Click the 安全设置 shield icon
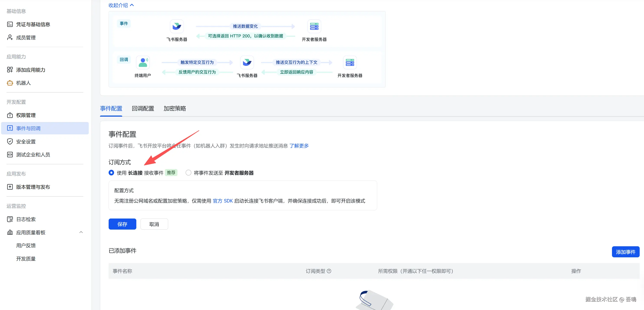Image resolution: width=644 pixels, height=310 pixels. click(x=10, y=142)
